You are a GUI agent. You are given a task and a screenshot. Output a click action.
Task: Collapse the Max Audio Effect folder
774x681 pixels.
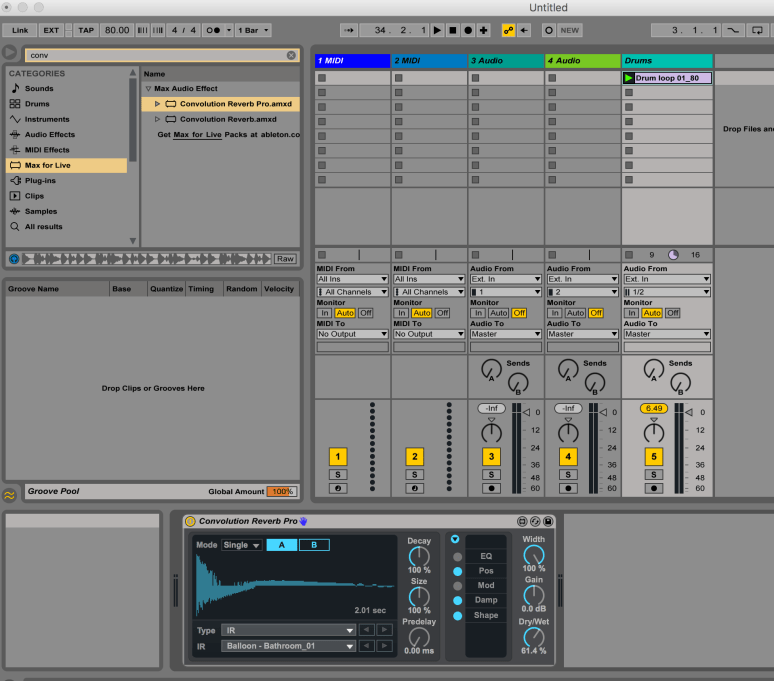tap(148, 89)
